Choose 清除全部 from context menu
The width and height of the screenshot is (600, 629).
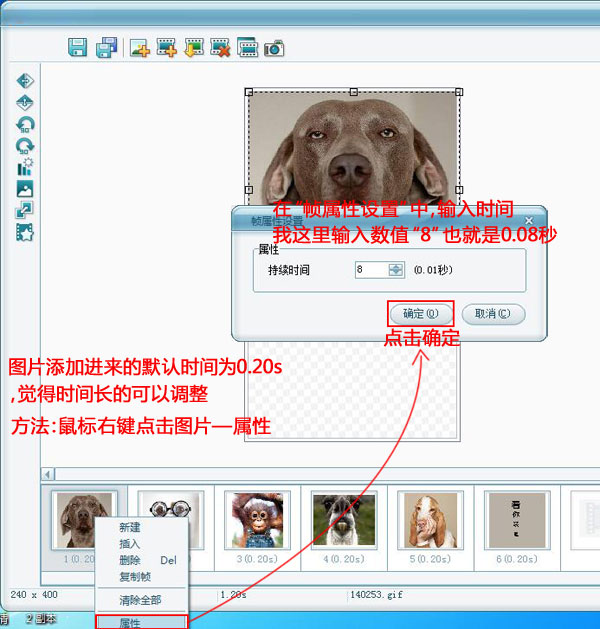pos(140,600)
